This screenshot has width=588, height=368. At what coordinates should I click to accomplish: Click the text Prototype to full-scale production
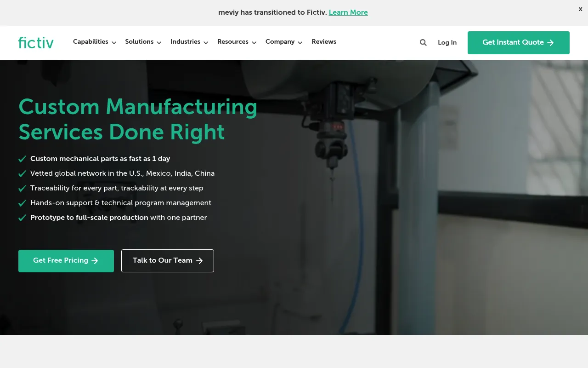click(89, 218)
